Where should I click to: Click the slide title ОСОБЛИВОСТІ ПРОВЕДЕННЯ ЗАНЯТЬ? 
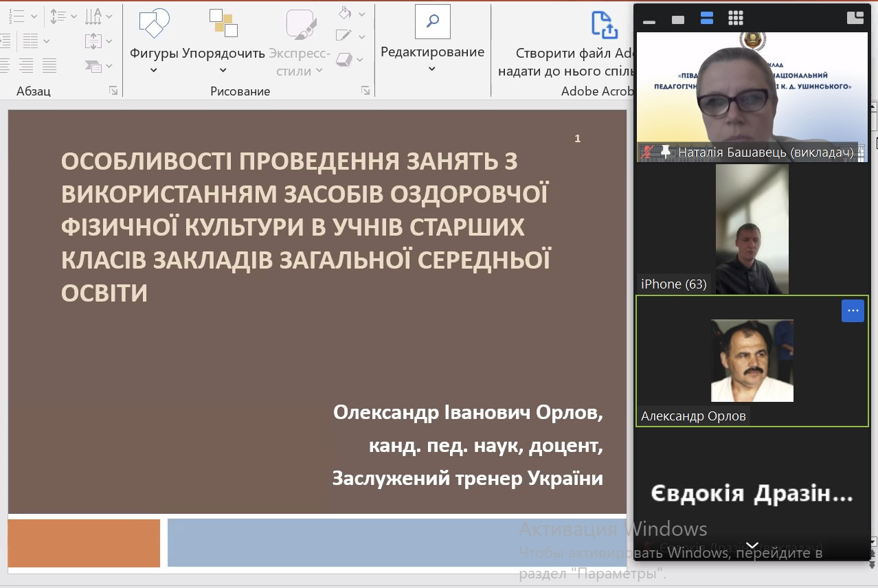tap(306, 227)
